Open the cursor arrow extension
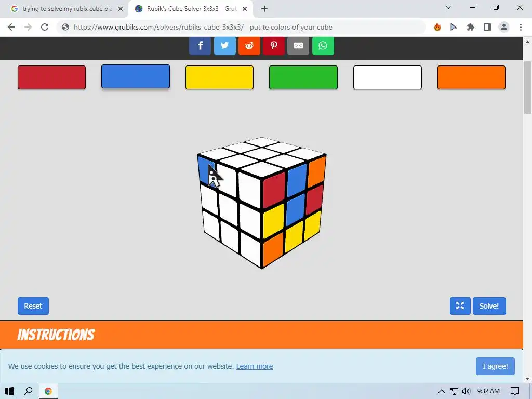Viewport: 532px width, 399px height. [x=454, y=27]
